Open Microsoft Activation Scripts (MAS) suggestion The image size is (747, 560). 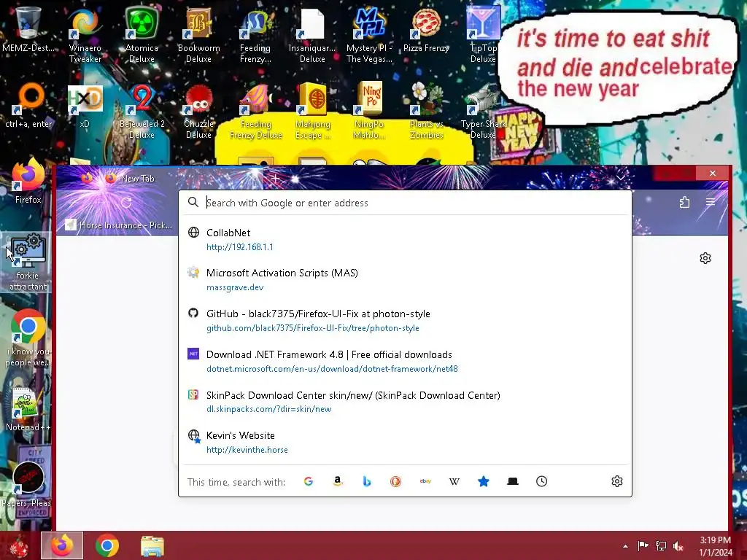pos(405,280)
